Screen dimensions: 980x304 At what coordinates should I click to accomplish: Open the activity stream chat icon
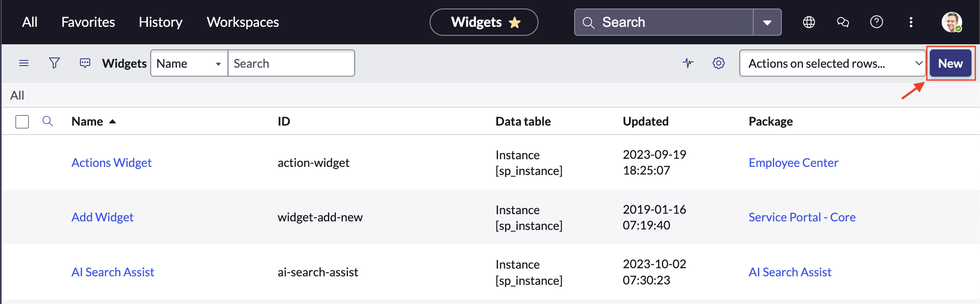[x=85, y=63]
